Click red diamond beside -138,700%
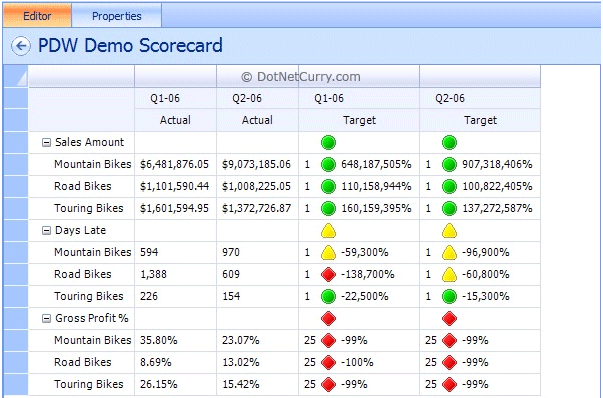The height and width of the screenshot is (398, 603). 328,275
